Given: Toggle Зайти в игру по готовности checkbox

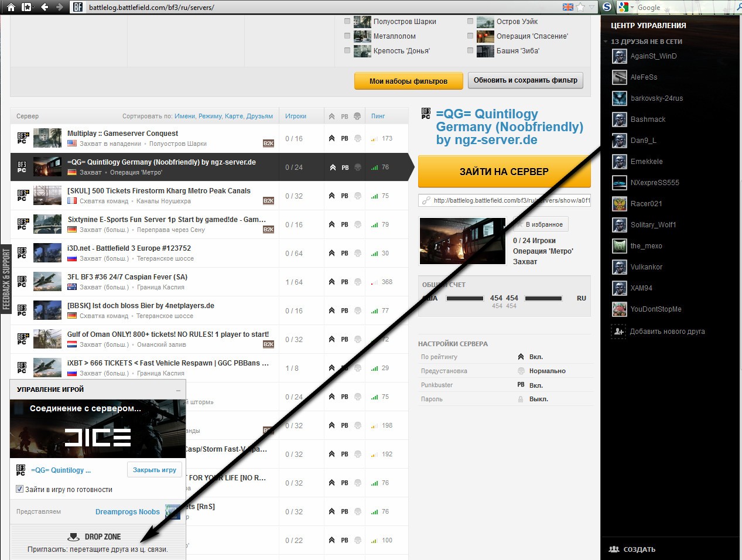Looking at the screenshot, I should point(19,489).
